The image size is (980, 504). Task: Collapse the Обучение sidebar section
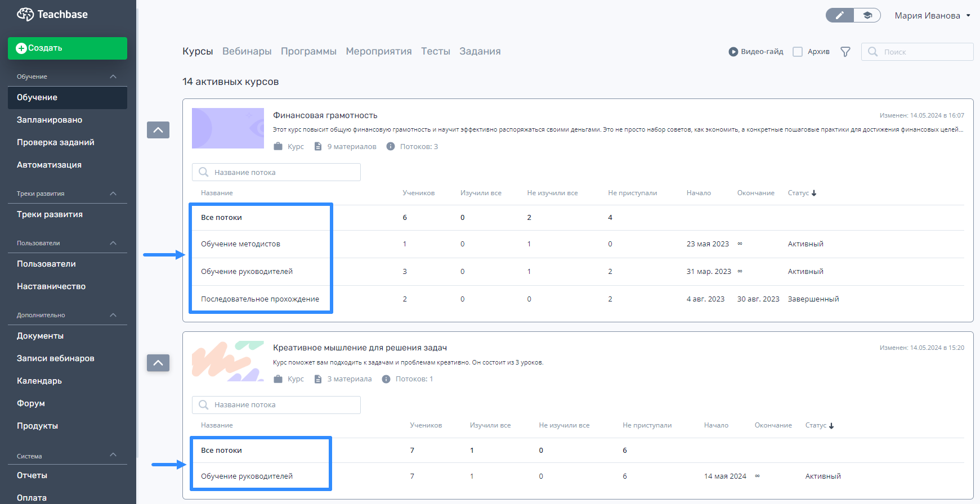(113, 76)
